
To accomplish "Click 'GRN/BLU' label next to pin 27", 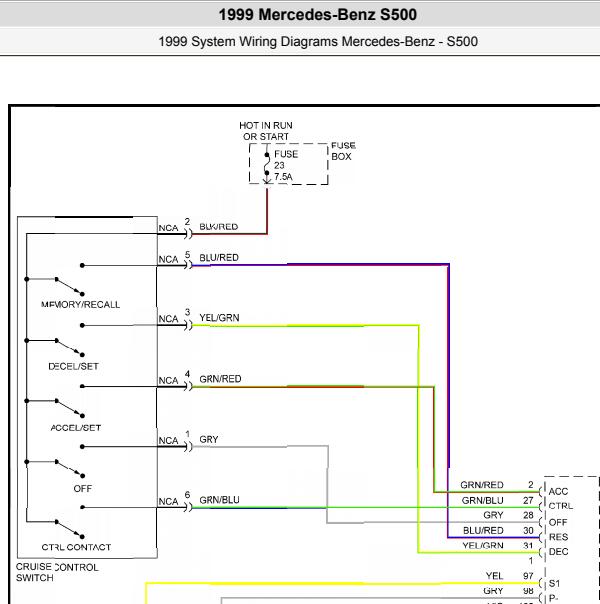I will pos(483,500).
